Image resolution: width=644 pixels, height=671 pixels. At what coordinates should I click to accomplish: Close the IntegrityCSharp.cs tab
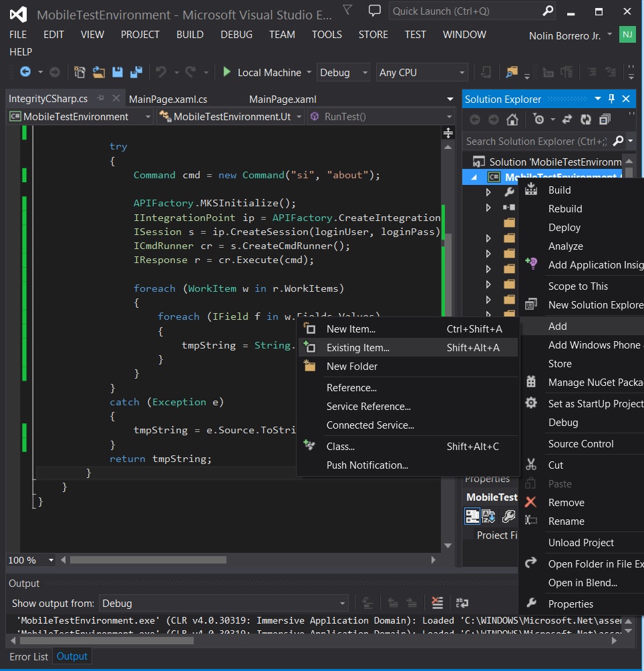116,98
